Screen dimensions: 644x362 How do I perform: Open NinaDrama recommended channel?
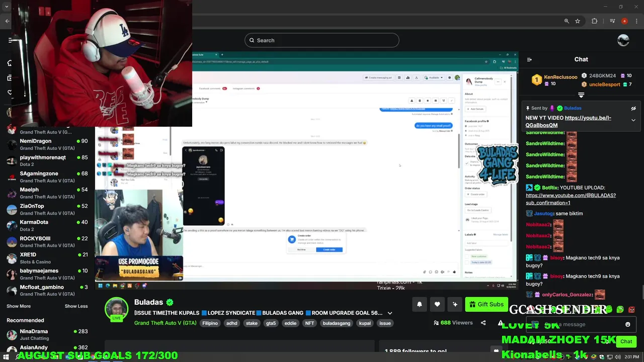tap(47, 335)
